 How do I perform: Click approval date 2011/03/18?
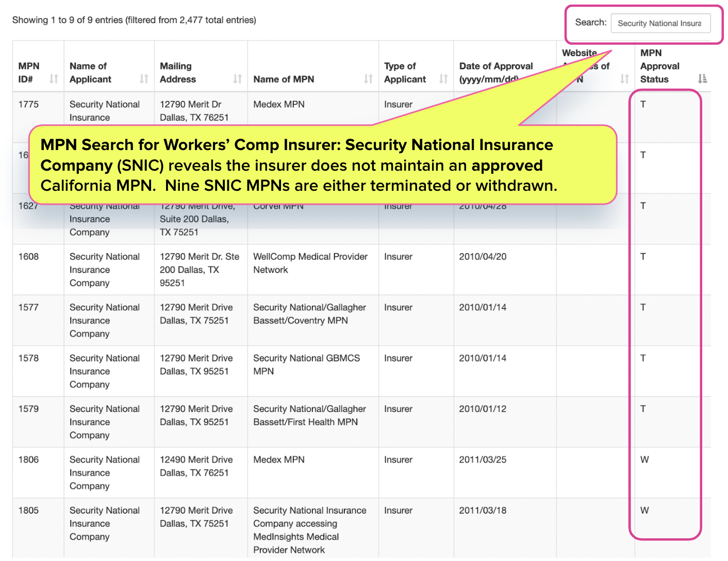pos(483,510)
